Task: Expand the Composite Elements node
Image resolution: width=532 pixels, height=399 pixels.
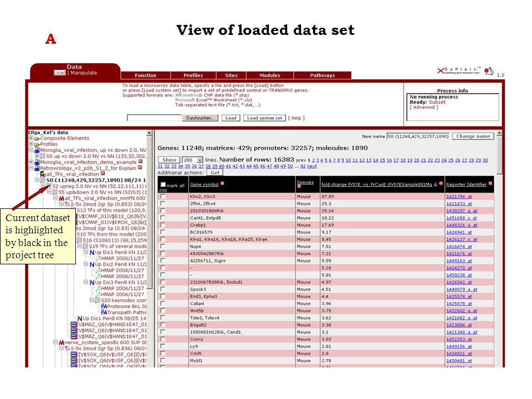Action: (x=31, y=138)
